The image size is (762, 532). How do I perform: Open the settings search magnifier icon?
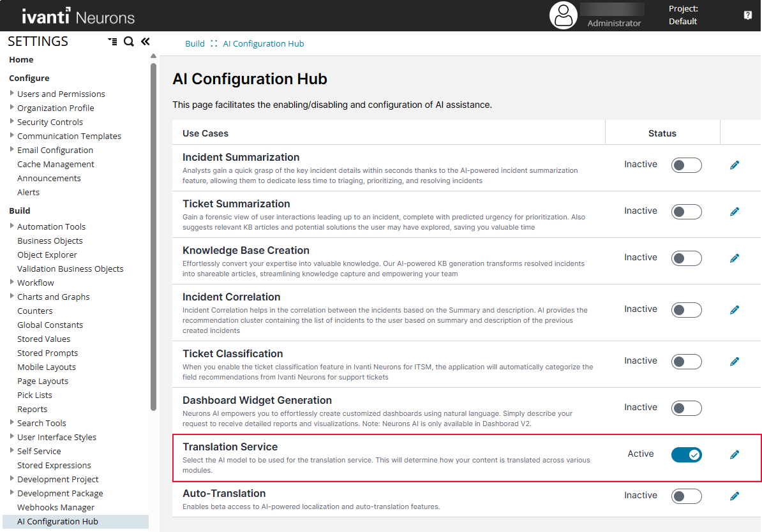click(129, 41)
